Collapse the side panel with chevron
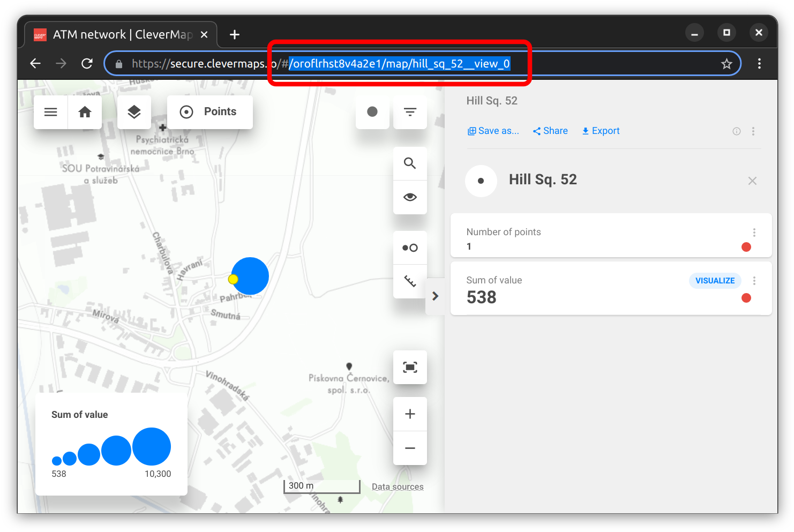Image resolution: width=794 pixels, height=532 pixels. [435, 296]
